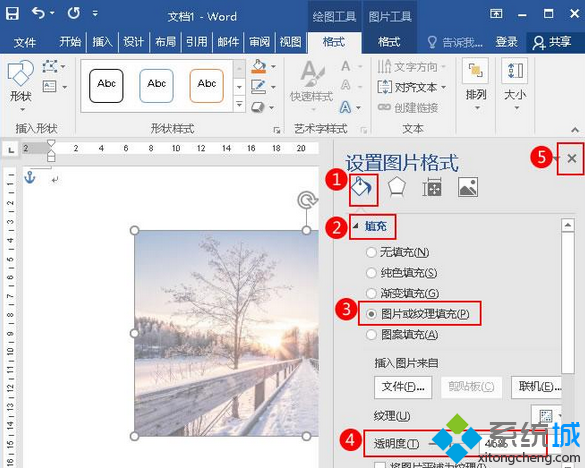Collapse the 填充 section expander
This screenshot has height=468, width=585.
pyautogui.click(x=356, y=226)
